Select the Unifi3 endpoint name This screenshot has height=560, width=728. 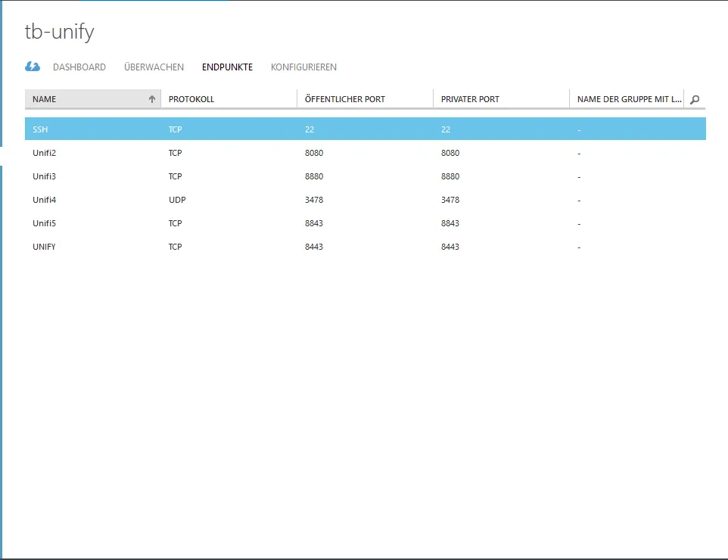(x=44, y=176)
